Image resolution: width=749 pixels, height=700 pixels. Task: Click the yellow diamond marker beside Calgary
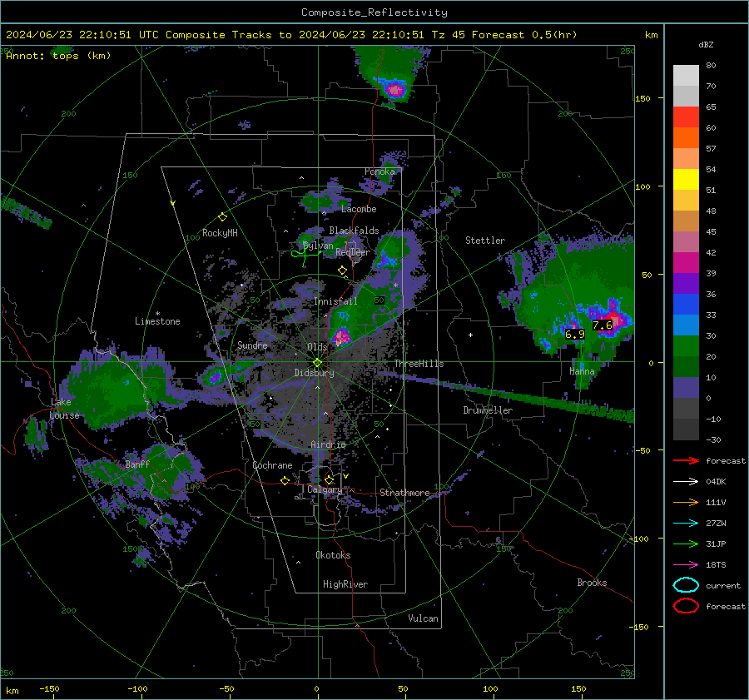click(x=329, y=479)
